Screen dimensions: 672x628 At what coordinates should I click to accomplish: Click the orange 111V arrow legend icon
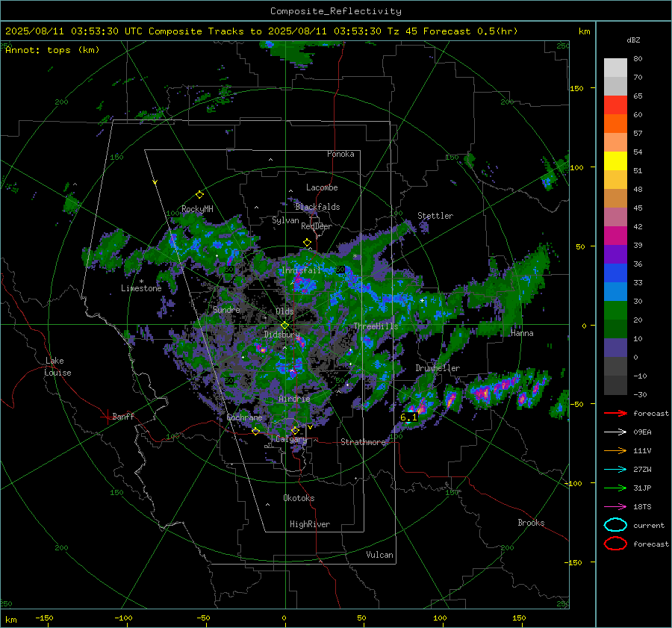tap(615, 450)
